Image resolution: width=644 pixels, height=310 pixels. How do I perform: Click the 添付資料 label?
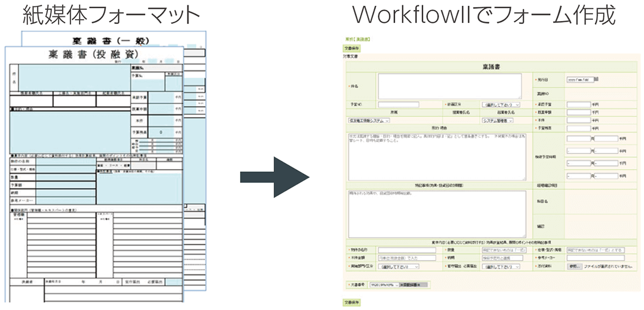(544, 267)
